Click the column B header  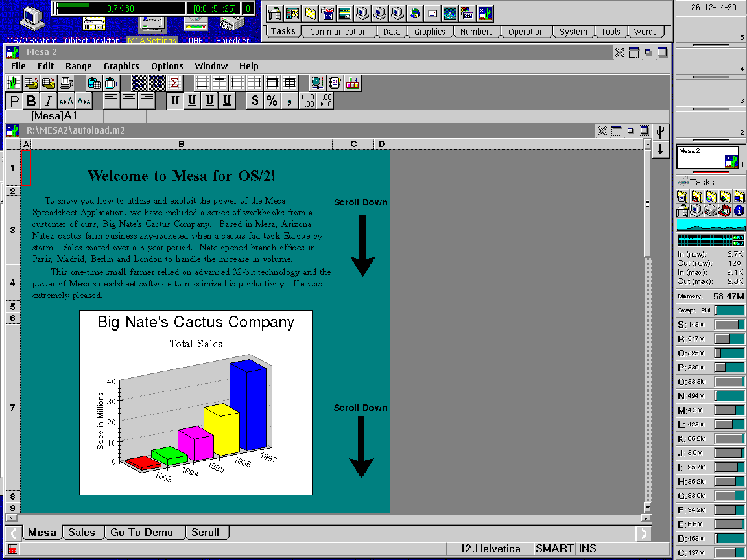(182, 144)
